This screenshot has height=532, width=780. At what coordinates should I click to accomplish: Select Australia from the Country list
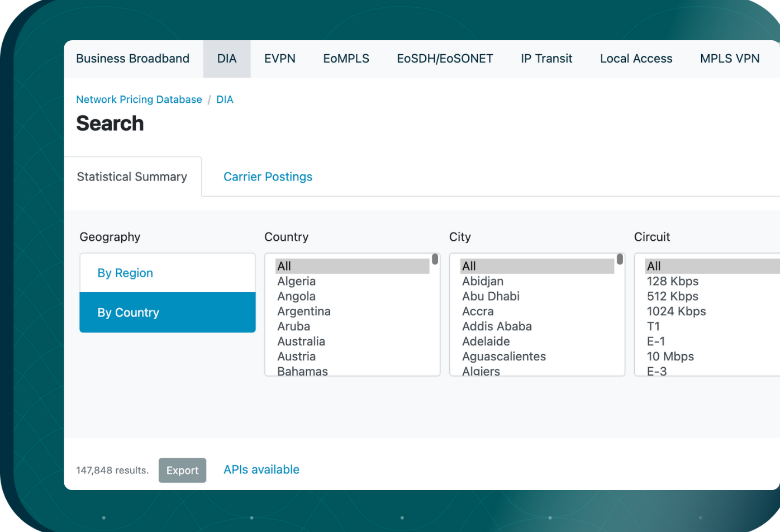pyautogui.click(x=301, y=341)
